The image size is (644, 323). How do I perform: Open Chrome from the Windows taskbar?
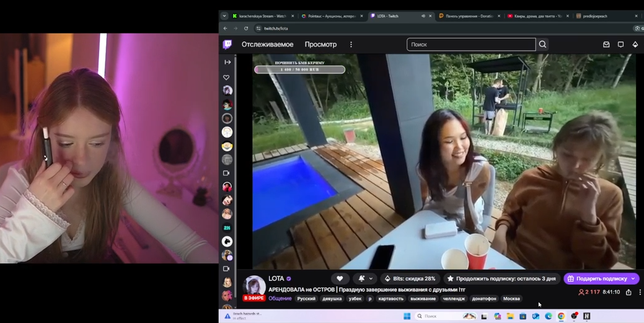click(561, 316)
